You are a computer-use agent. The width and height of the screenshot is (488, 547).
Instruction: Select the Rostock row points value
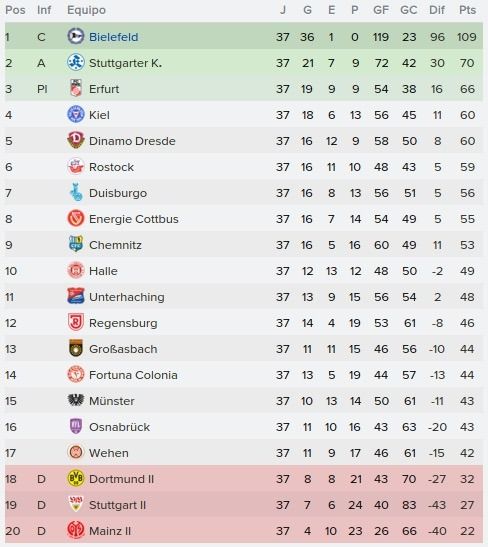[467, 167]
